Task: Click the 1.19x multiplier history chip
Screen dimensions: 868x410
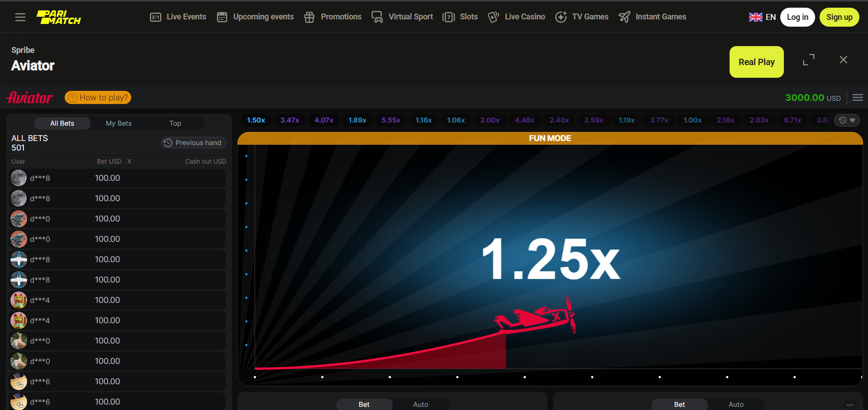Action: click(627, 120)
